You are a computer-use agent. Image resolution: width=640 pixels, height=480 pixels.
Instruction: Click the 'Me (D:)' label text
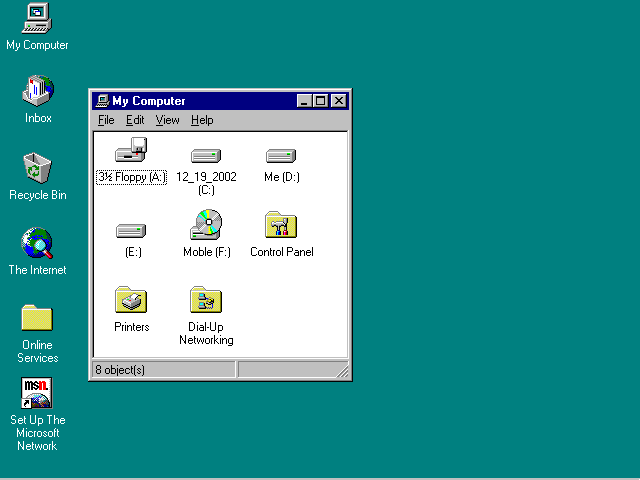tap(282, 177)
